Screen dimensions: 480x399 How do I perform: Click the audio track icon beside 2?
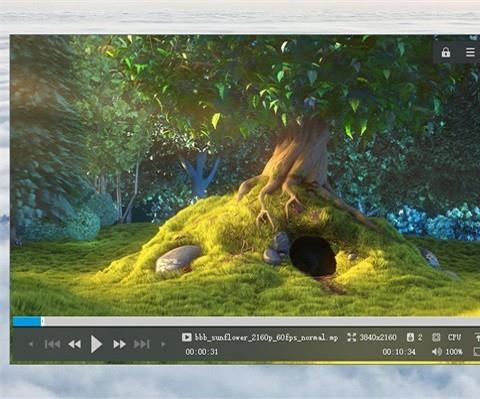410,337
